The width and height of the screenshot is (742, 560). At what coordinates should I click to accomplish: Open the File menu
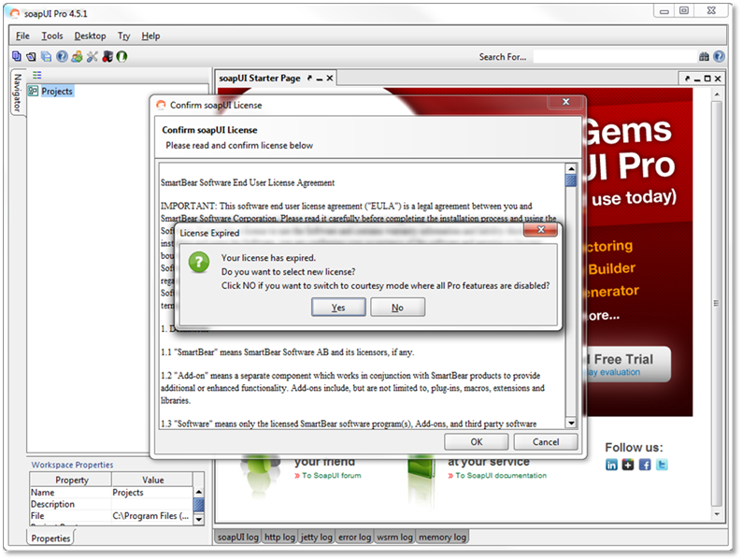click(22, 36)
